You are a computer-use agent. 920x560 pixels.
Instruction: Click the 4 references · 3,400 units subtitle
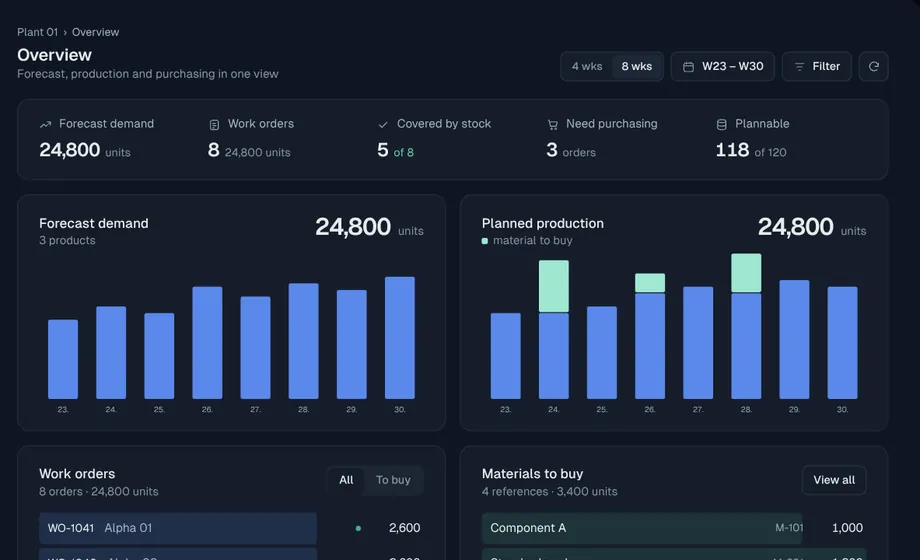pos(550,492)
